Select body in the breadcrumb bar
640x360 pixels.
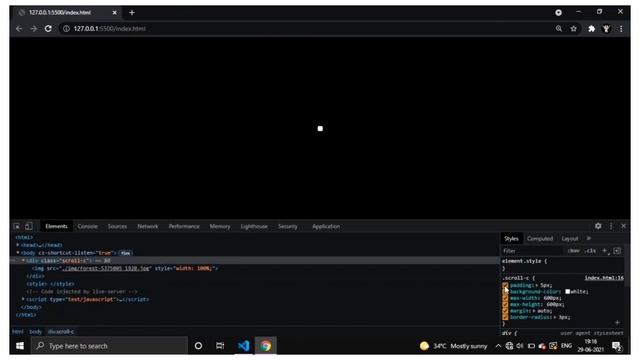click(36, 331)
